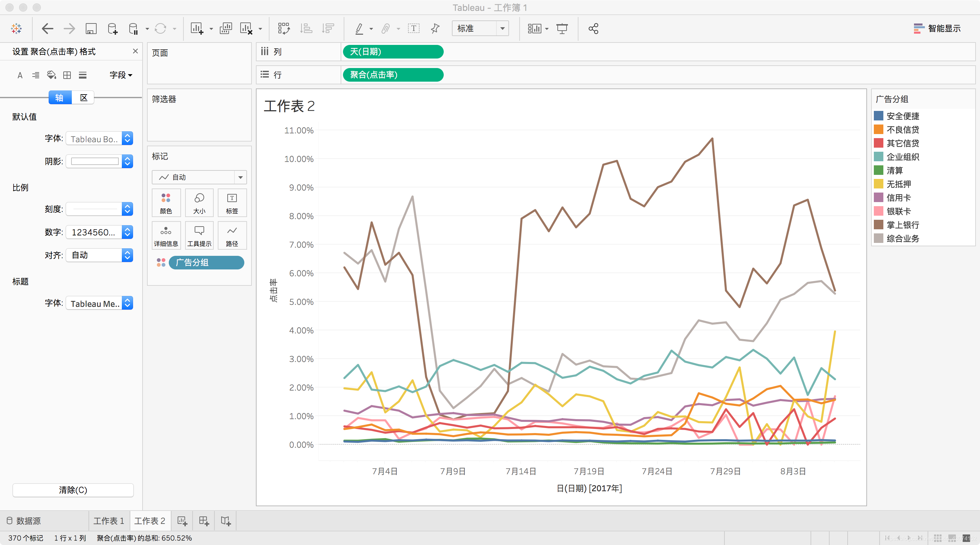The width and height of the screenshot is (980, 545).
Task: Switch to the 轴 axis format toggle
Action: [60, 98]
